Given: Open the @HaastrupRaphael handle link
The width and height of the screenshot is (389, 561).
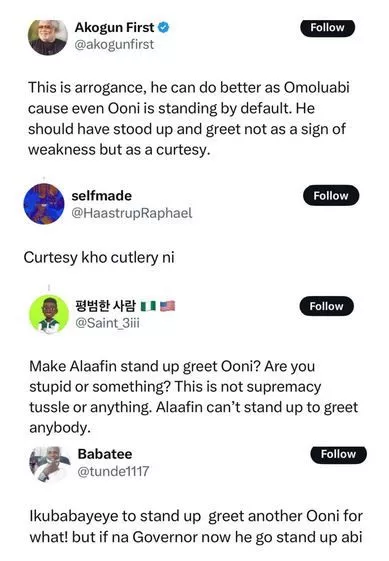Looking at the screenshot, I should pos(132,213).
